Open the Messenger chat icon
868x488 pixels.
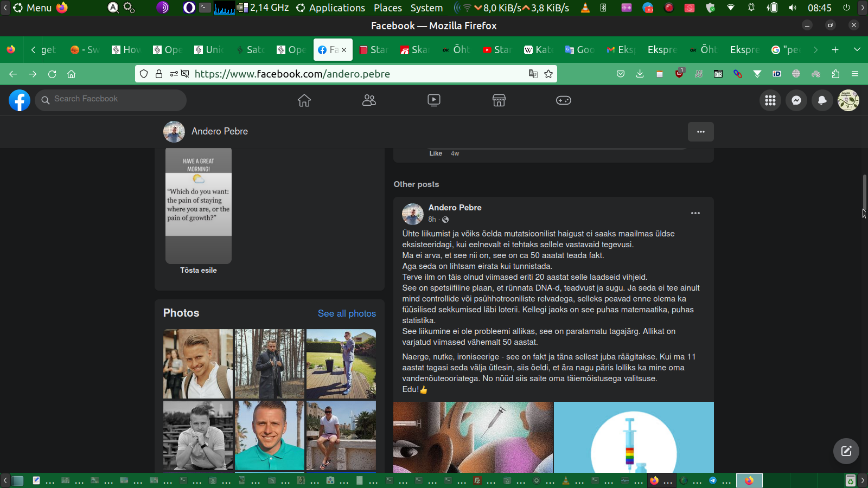click(x=796, y=100)
